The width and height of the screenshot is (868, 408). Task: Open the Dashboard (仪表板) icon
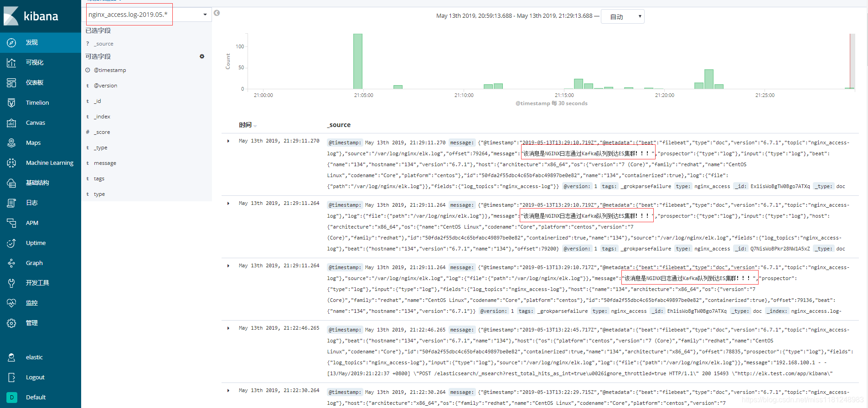11,82
